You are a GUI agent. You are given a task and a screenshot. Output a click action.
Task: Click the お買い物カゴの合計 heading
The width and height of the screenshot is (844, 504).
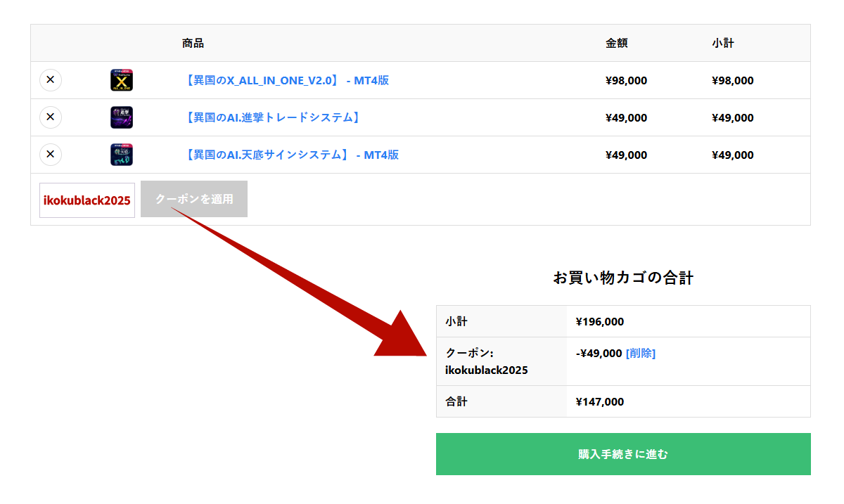[623, 278]
